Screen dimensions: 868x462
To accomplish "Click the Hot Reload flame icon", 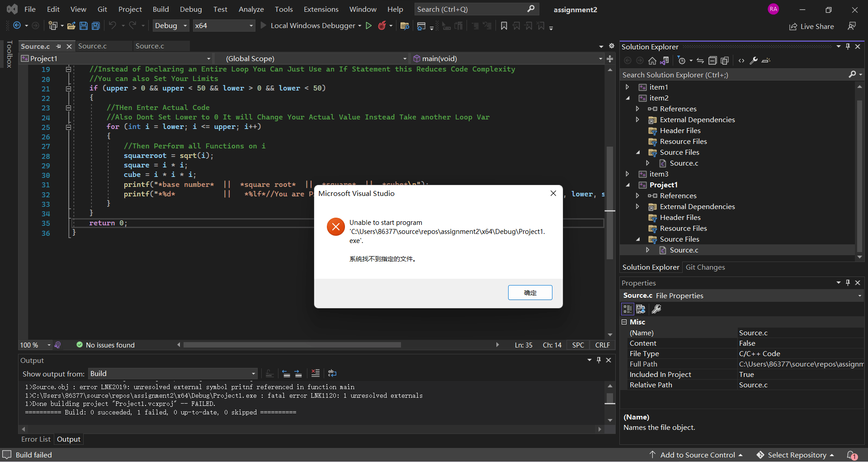I will (382, 26).
